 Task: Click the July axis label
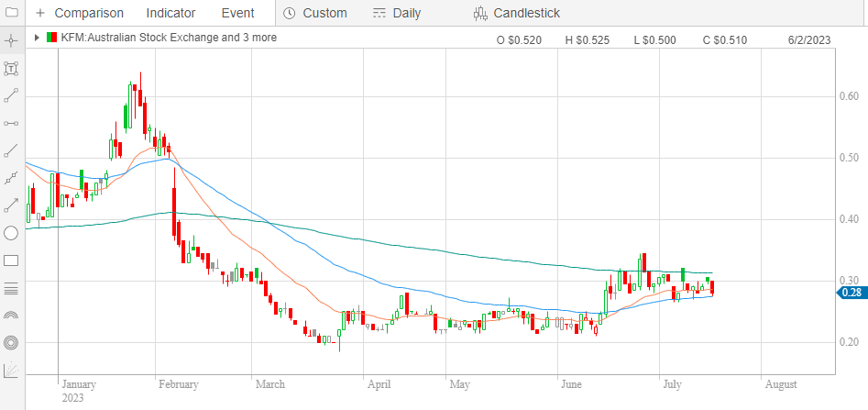(x=673, y=384)
